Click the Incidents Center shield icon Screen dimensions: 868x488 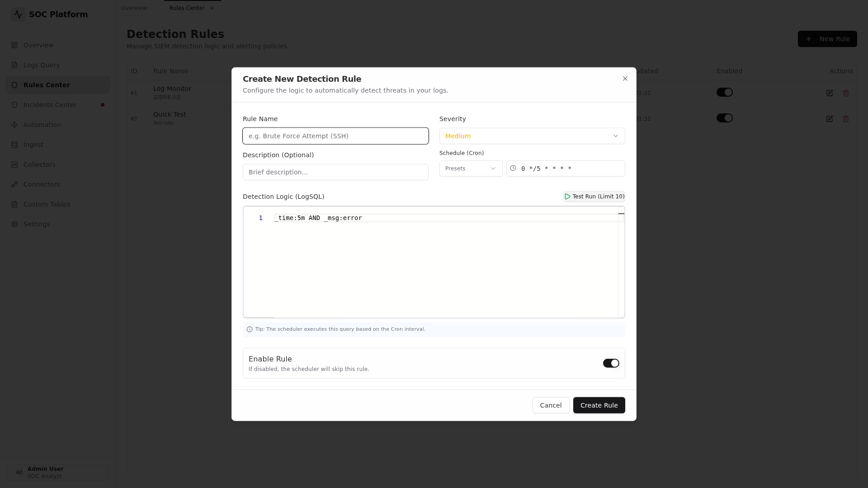(14, 105)
